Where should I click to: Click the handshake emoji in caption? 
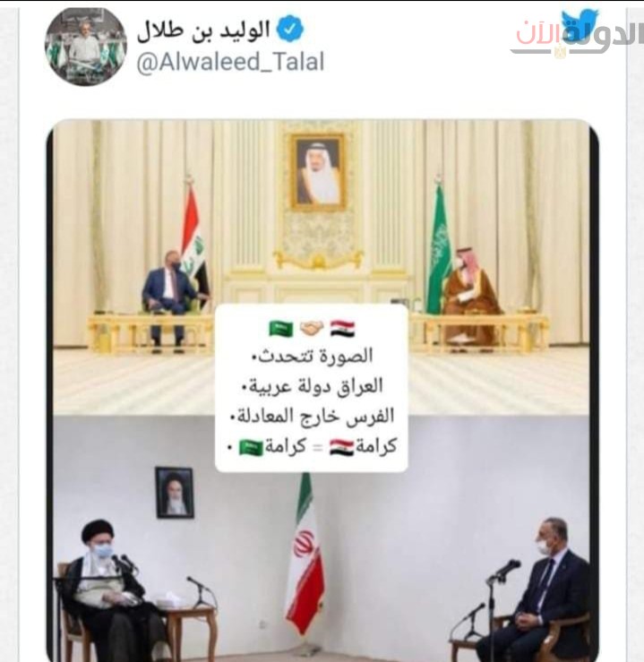312,328
